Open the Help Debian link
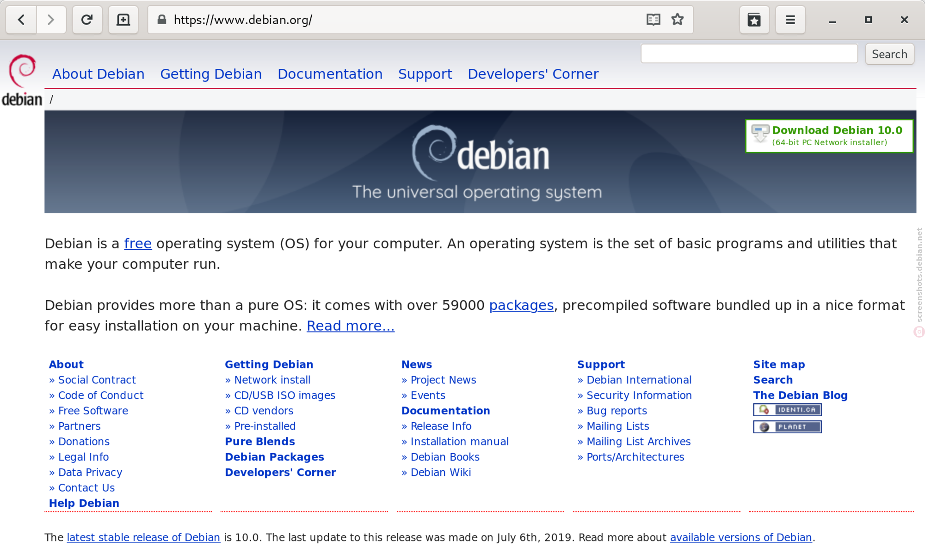Image resolution: width=925 pixels, height=560 pixels. coord(84,503)
